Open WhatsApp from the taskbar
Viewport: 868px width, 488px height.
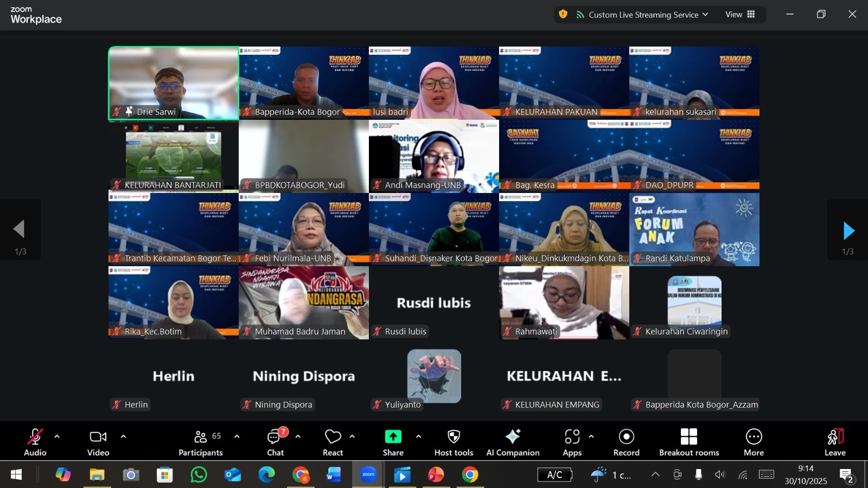199,475
